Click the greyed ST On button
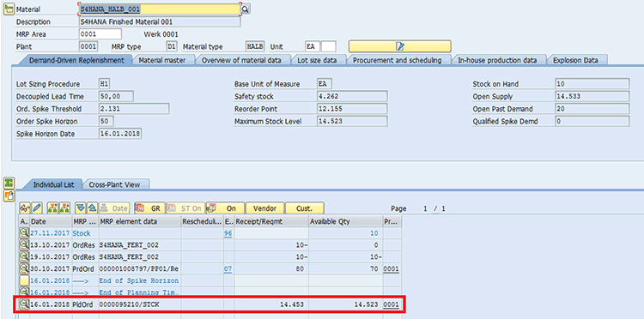Viewport: 644px width, 319px height. (x=185, y=208)
